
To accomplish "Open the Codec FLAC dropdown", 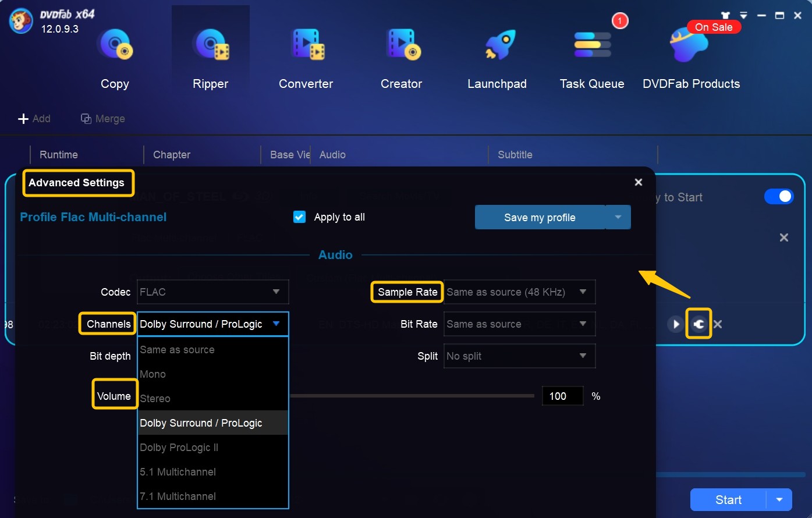I will pyautogui.click(x=213, y=292).
